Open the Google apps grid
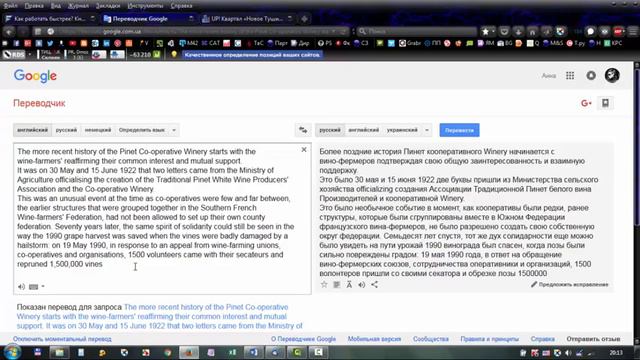The width and height of the screenshot is (640, 360). point(570,76)
